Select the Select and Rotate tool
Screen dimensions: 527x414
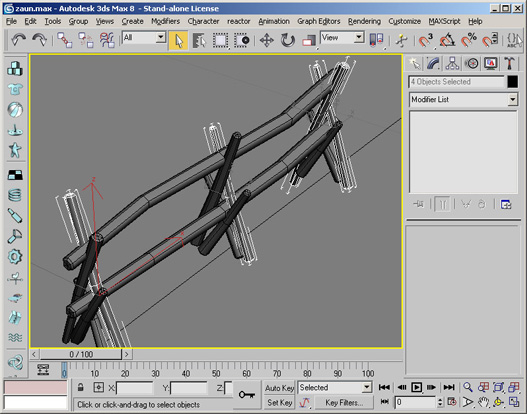[288, 40]
